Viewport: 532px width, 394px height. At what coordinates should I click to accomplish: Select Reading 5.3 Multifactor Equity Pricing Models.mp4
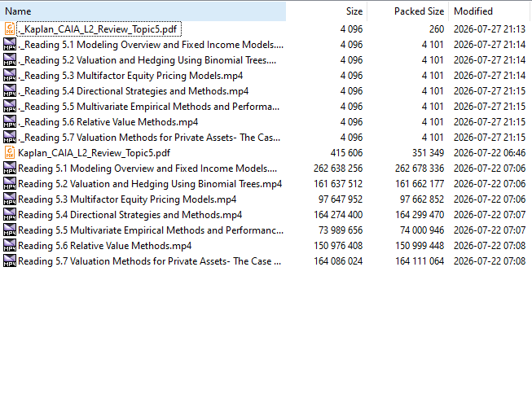point(127,199)
